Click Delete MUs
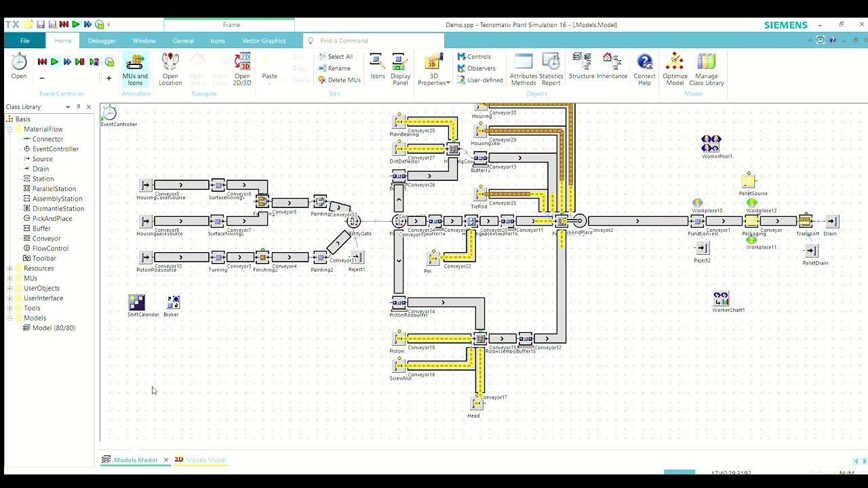This screenshot has height=488, width=868. [340, 80]
